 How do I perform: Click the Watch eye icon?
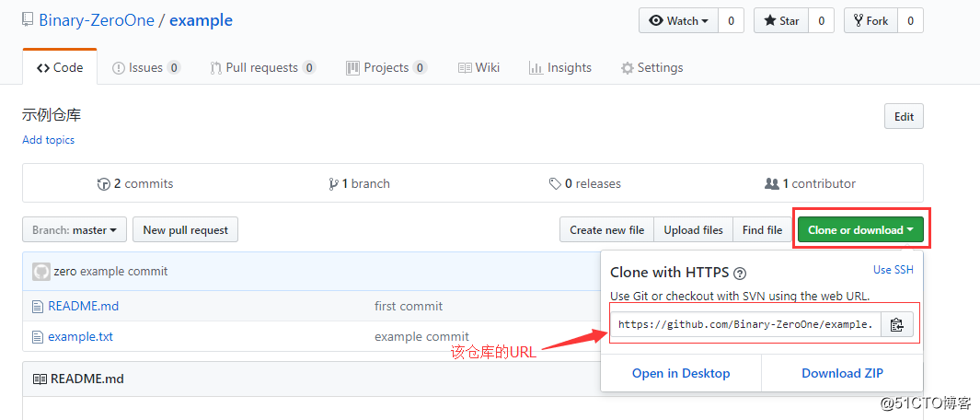[655, 20]
